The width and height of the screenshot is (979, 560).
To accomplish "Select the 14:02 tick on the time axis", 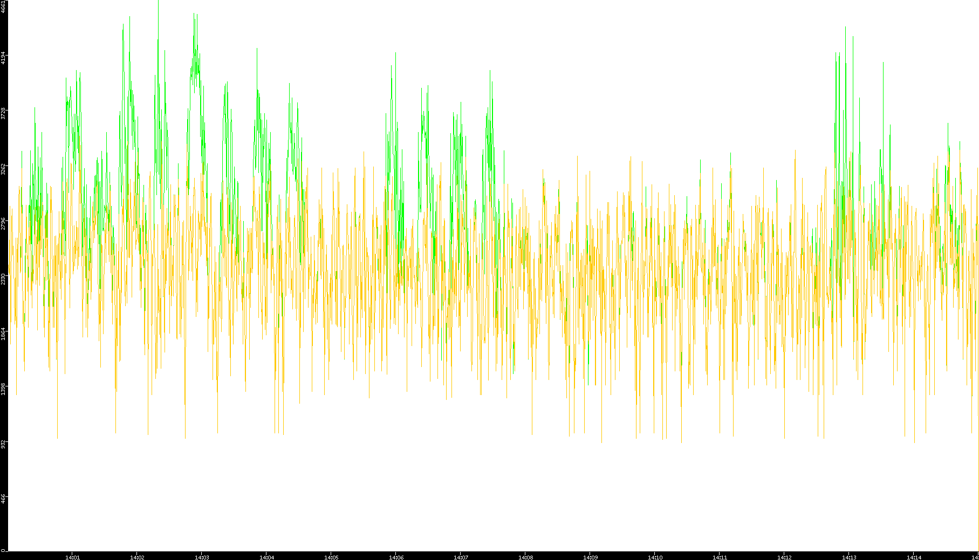I will 137,557.
